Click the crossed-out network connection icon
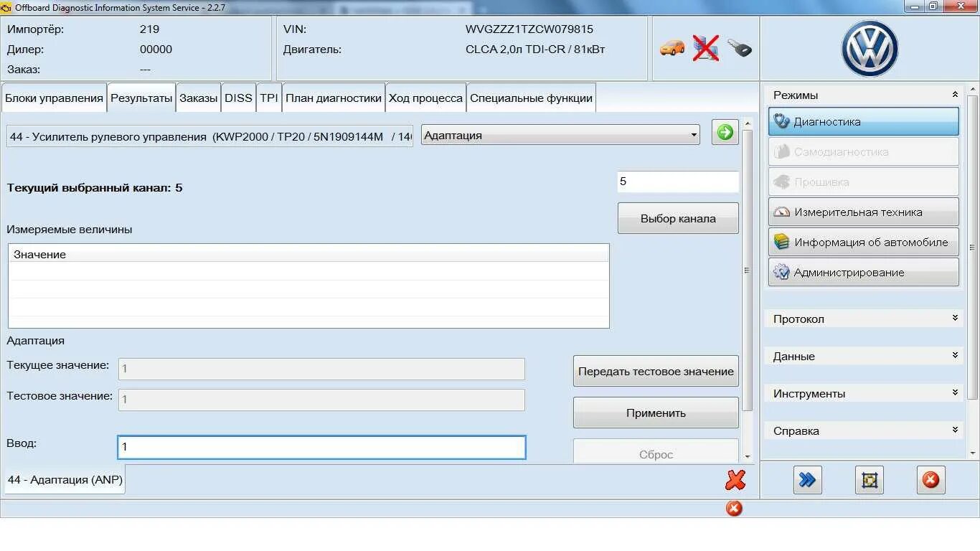The width and height of the screenshot is (980, 551). click(x=706, y=48)
